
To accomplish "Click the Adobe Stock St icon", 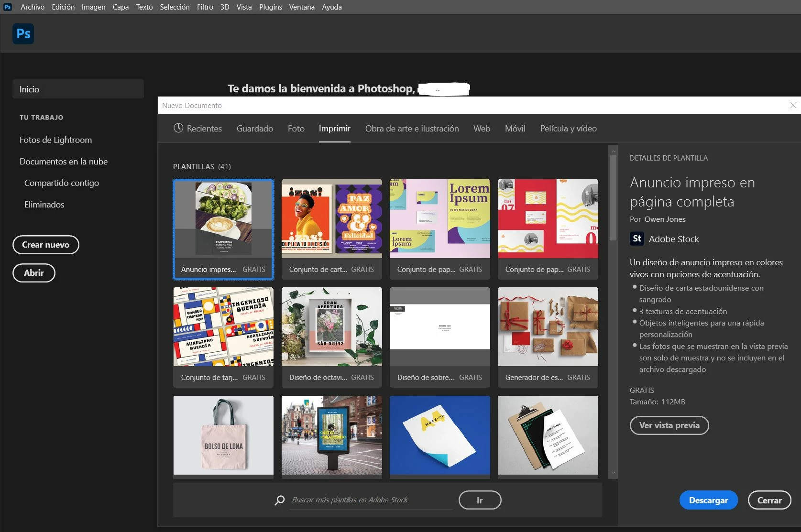I will click(x=637, y=239).
